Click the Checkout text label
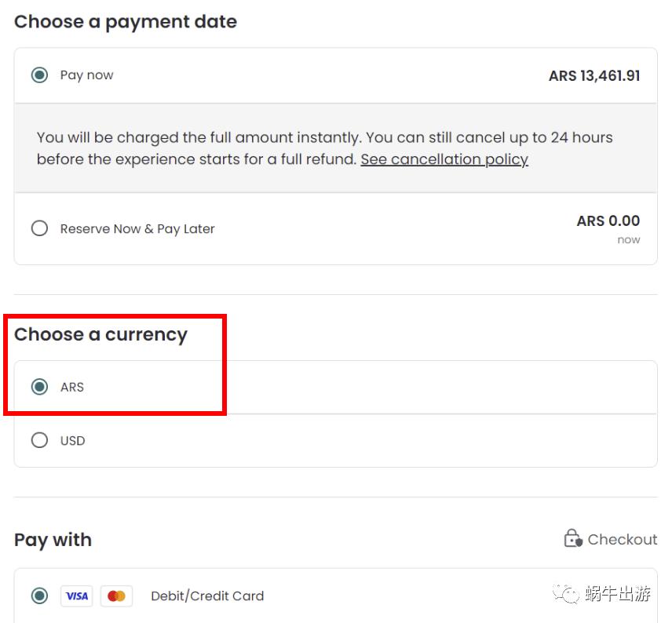Image resolution: width=672 pixels, height=623 pixels. point(622,539)
